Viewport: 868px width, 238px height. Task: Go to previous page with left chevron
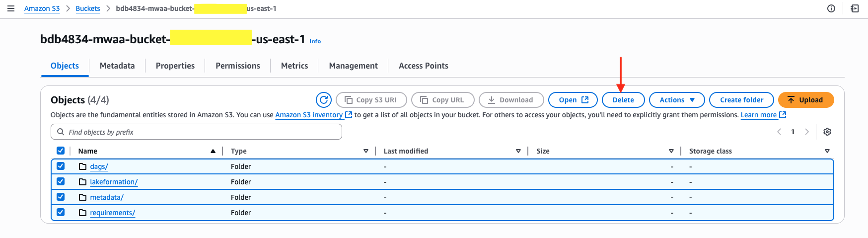point(779,132)
